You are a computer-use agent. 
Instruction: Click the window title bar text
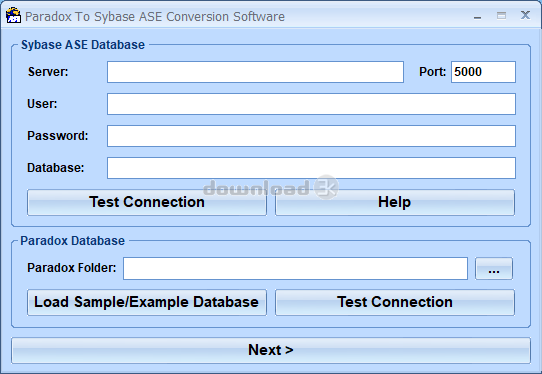tap(155, 17)
